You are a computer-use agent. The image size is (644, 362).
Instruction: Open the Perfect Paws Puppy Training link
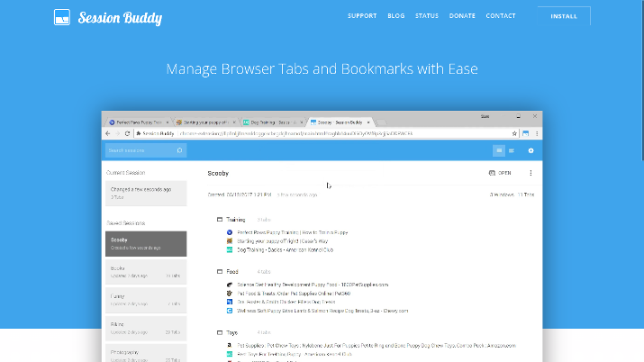[x=293, y=232]
